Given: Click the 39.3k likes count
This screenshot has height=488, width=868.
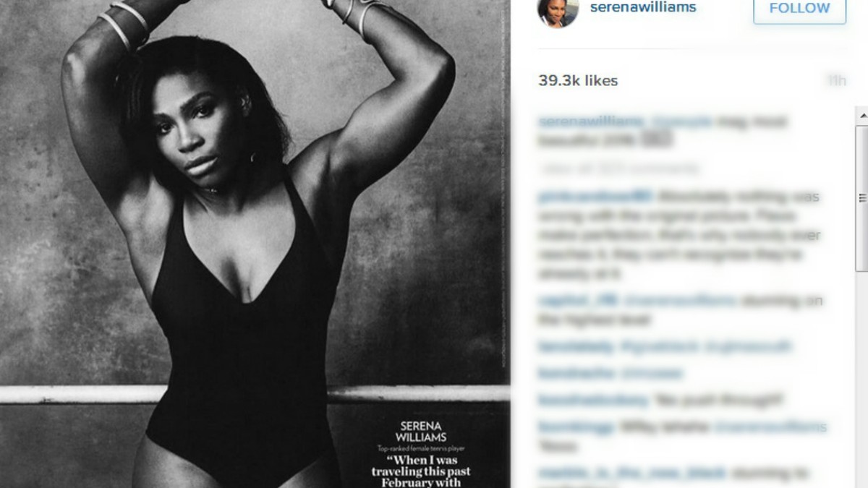Looking at the screenshot, I should (x=578, y=81).
